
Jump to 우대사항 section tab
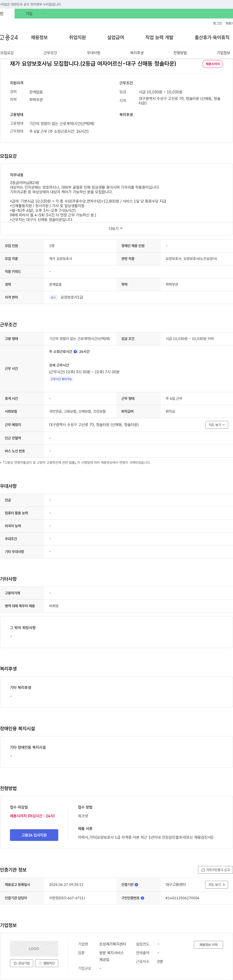93,53
